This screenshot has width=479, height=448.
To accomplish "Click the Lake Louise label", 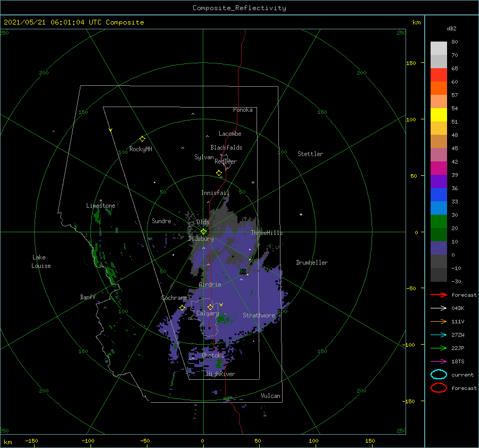I will [41, 262].
